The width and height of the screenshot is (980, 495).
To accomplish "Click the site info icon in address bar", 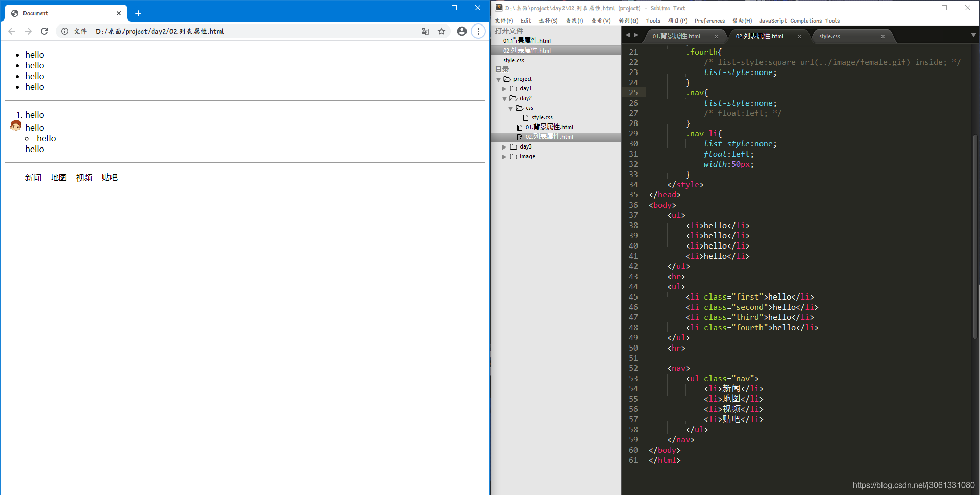I will (65, 31).
